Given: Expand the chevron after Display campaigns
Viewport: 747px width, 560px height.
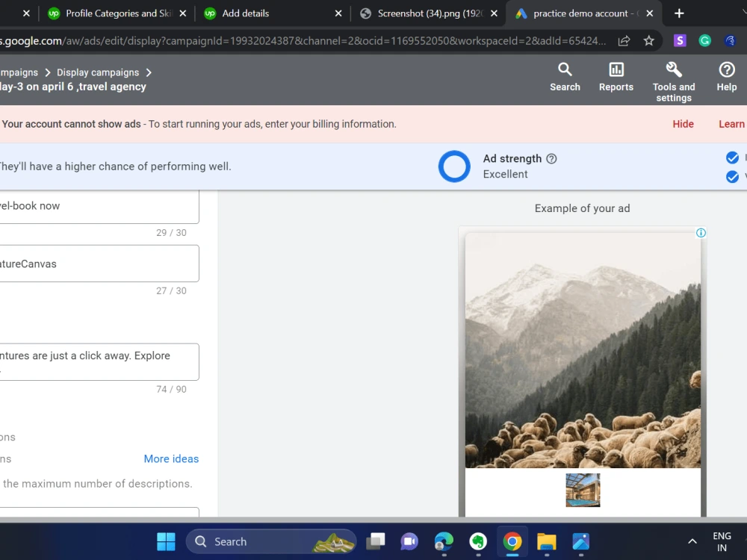Looking at the screenshot, I should [149, 72].
